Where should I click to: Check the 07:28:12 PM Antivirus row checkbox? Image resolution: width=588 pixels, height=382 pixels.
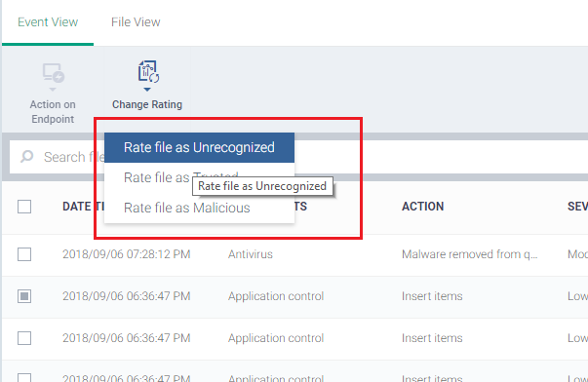pos(24,254)
